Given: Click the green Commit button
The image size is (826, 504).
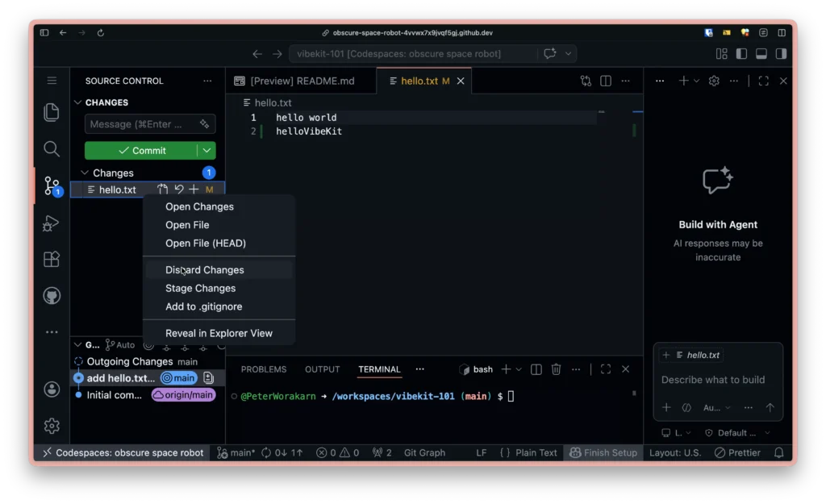Looking at the screenshot, I should coord(141,151).
